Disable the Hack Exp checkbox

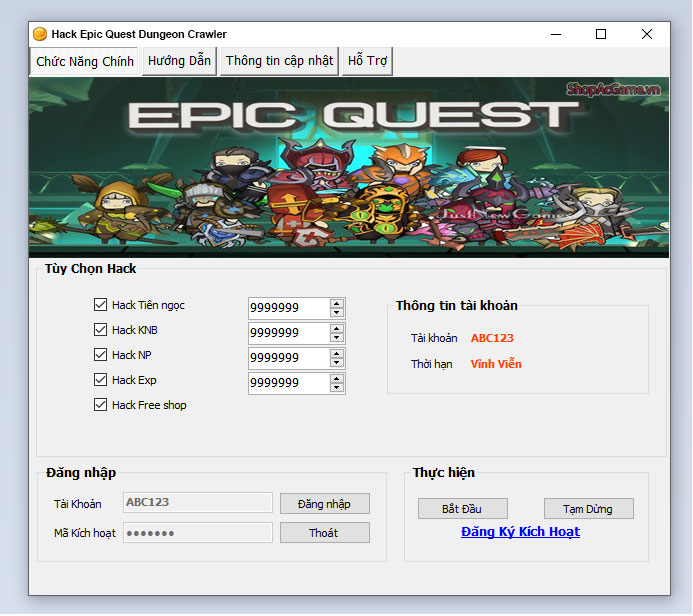pyautogui.click(x=100, y=380)
